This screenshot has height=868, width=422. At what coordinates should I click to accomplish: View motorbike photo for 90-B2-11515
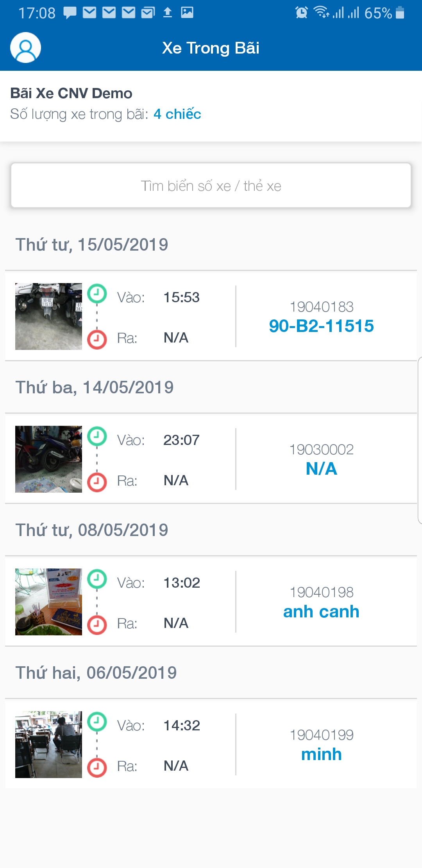pos(48,316)
